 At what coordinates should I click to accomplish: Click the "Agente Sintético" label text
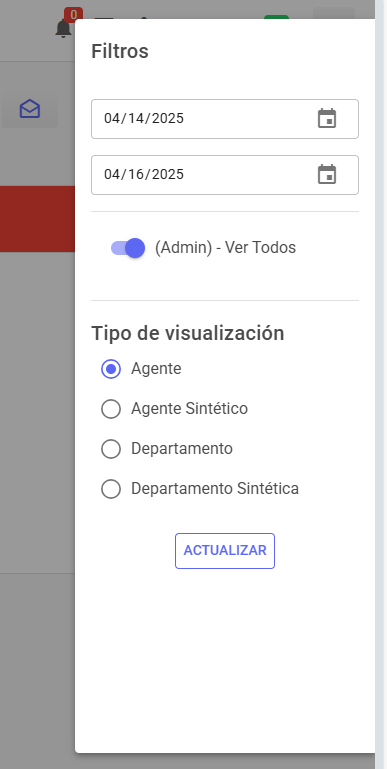189,409
